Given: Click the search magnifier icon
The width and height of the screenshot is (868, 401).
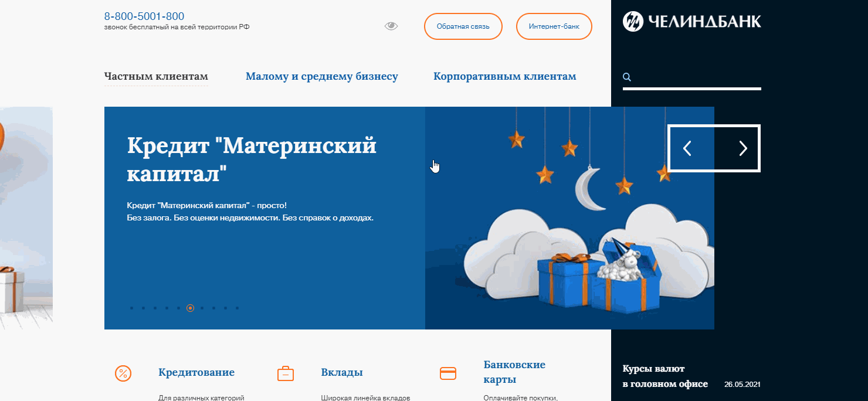Looking at the screenshot, I should (x=627, y=76).
